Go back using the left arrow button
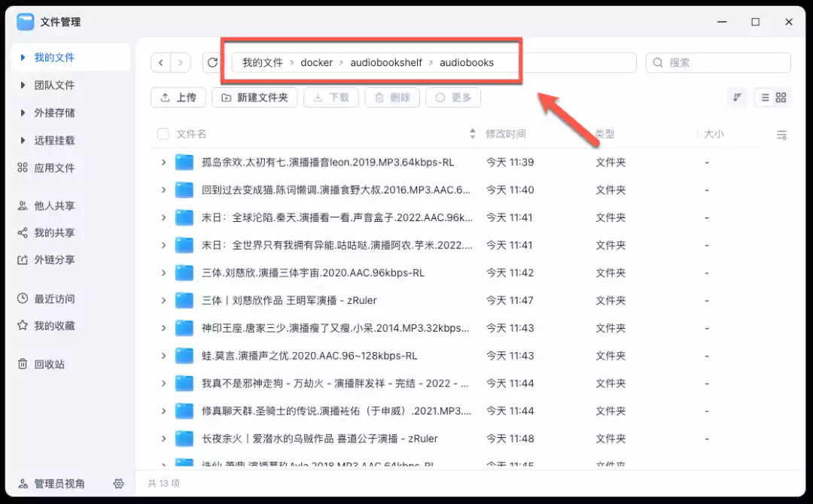 click(x=161, y=62)
